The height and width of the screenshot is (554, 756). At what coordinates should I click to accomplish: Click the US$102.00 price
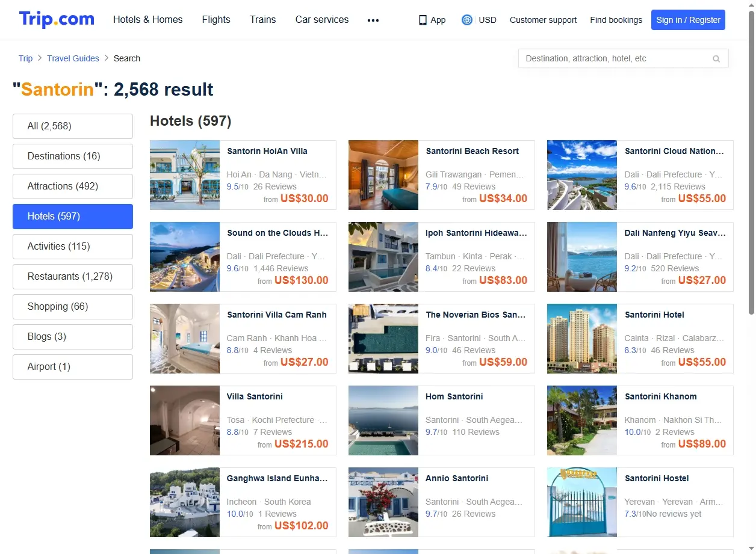pos(302,526)
